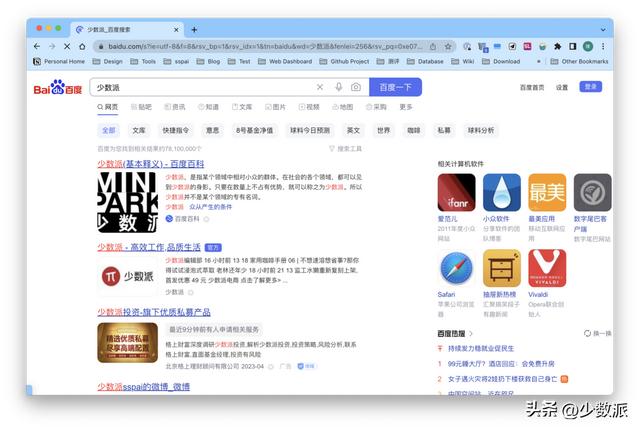
Task: Select the 英文 filter chip
Action: pyautogui.click(x=353, y=131)
